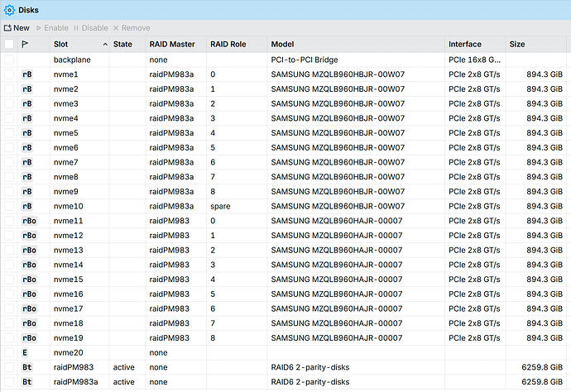Check the checkbox for nvme11 row
Screen dimensions: 571x392
pyautogui.click(x=9, y=221)
